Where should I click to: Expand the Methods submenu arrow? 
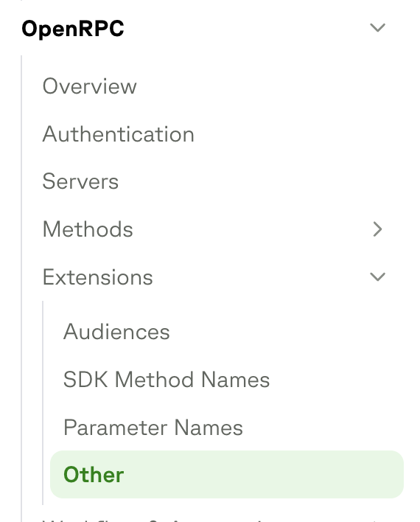(x=377, y=229)
